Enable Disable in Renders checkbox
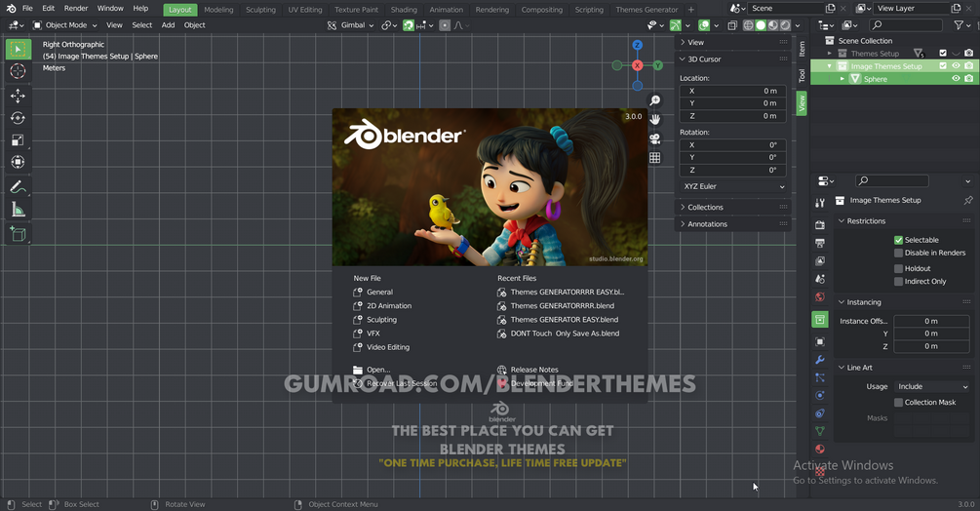The image size is (980, 511). pyautogui.click(x=898, y=253)
